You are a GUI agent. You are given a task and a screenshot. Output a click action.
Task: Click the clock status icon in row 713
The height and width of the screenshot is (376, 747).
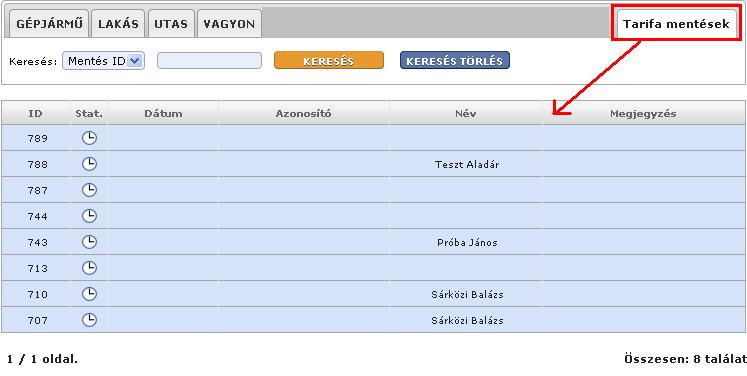coord(89,268)
